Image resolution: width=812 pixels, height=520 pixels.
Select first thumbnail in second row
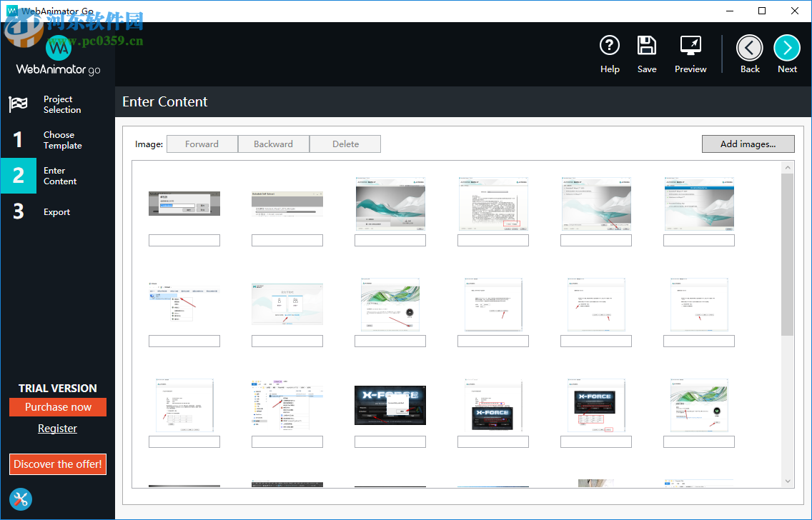[184, 301]
